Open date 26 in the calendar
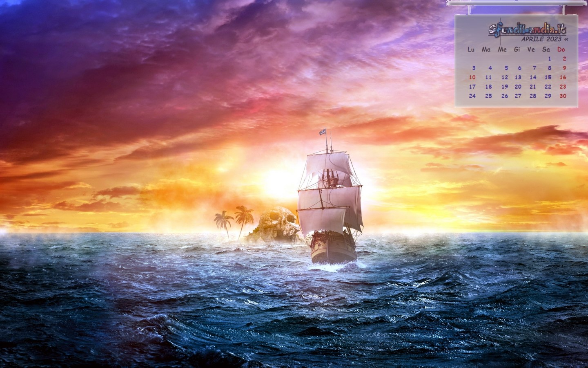588x368 pixels. (505, 96)
